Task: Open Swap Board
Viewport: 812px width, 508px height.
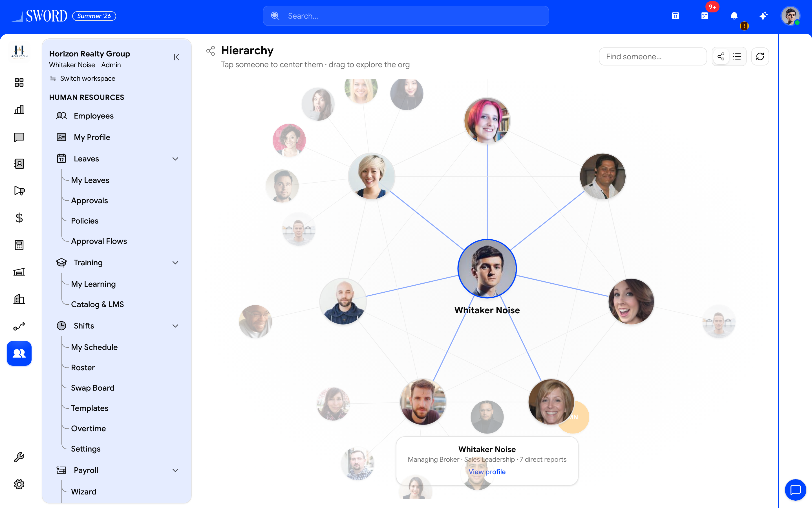Action: [x=92, y=388]
